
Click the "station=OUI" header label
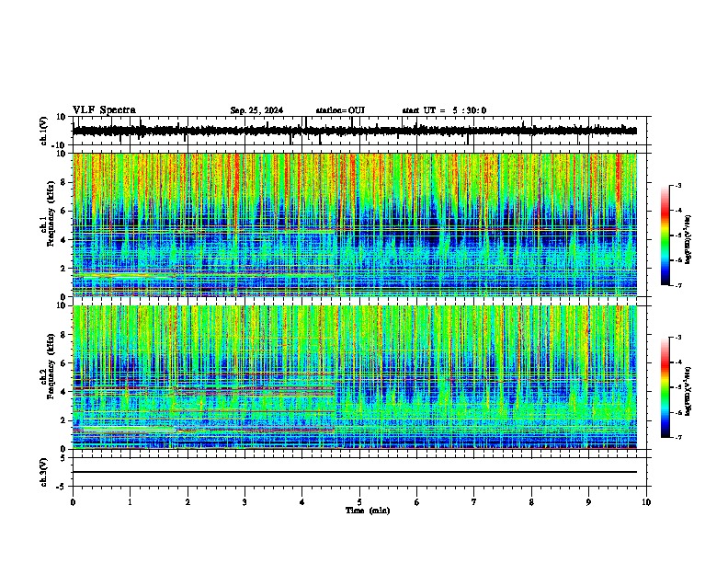click(340, 110)
